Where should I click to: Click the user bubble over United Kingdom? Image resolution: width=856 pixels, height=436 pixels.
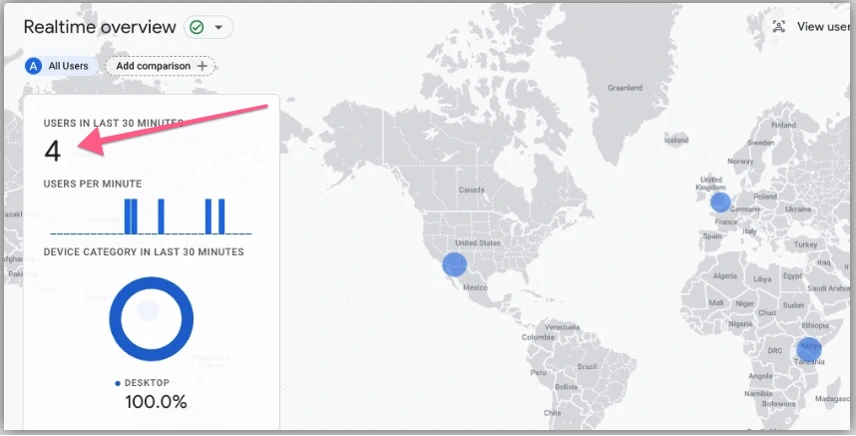coord(720,202)
